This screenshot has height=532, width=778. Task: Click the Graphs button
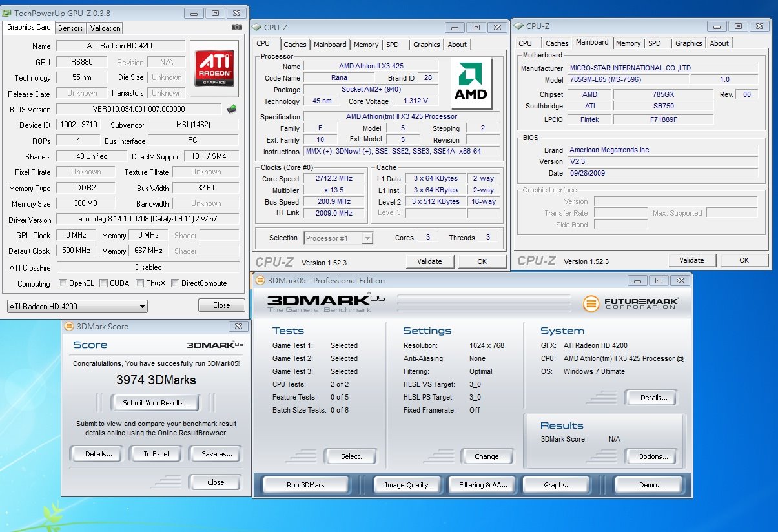coord(557,485)
